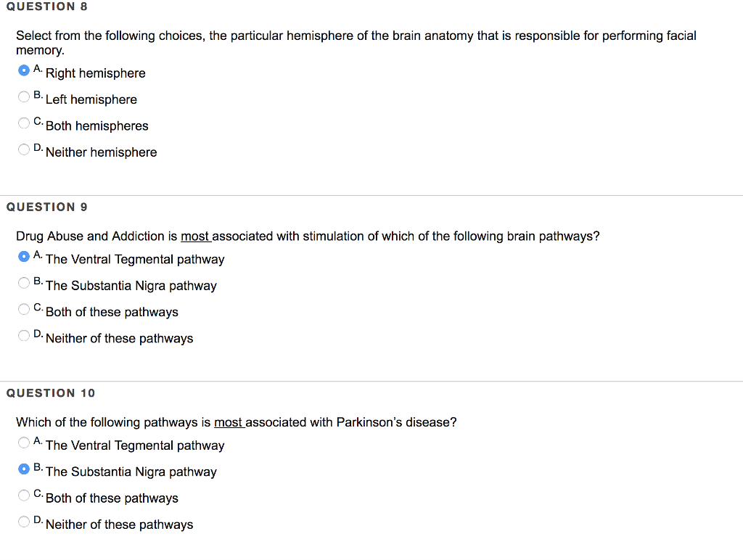Viewport: 743px width, 560px height.
Task: Pick "Neither of these pathways" in Question 9
Action: [23, 334]
